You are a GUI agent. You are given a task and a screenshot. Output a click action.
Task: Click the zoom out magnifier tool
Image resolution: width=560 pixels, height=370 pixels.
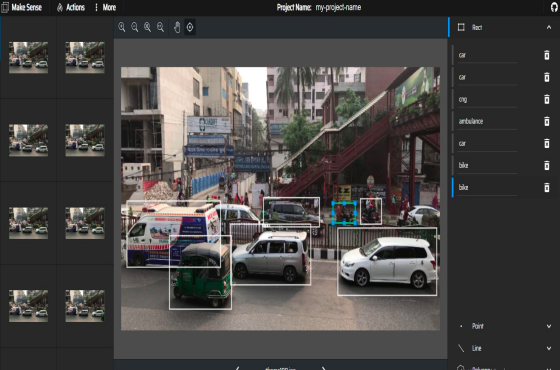pos(135,27)
